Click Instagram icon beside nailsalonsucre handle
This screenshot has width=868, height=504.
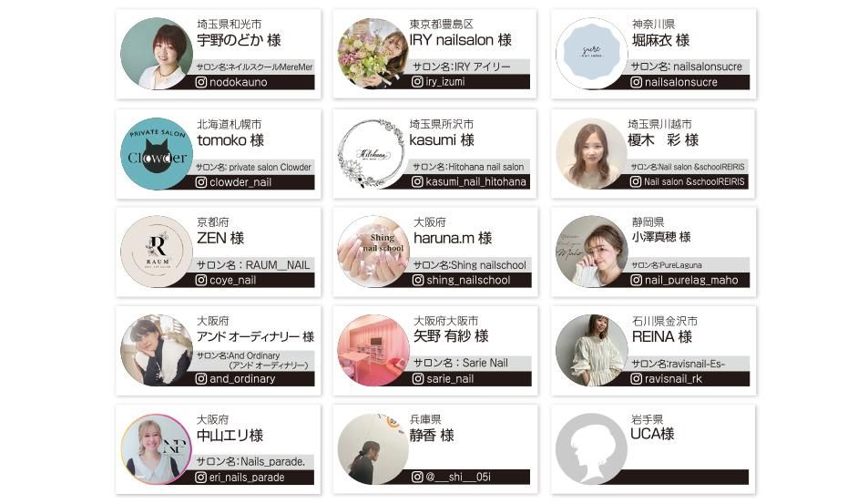pos(636,82)
